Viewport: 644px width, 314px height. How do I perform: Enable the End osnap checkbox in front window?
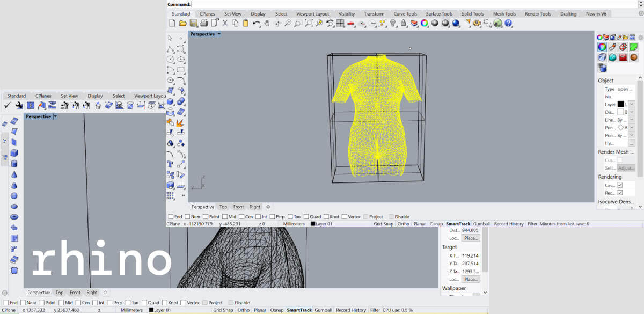[171, 217]
